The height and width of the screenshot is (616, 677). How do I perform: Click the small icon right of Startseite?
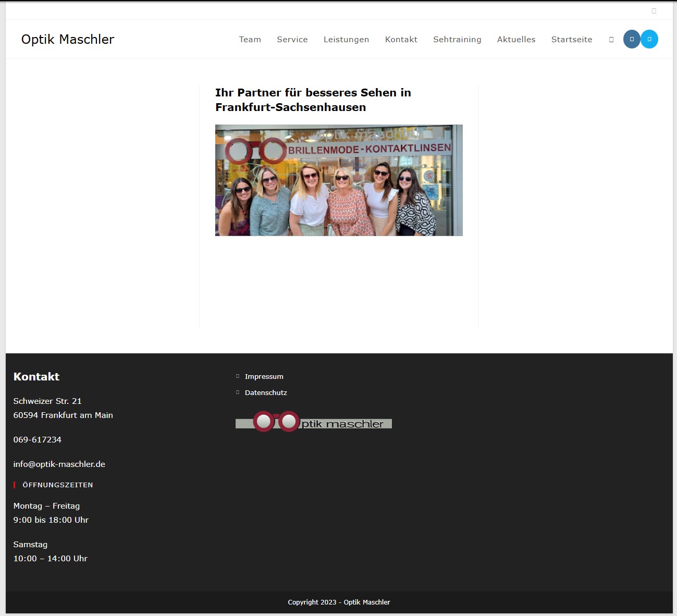611,40
